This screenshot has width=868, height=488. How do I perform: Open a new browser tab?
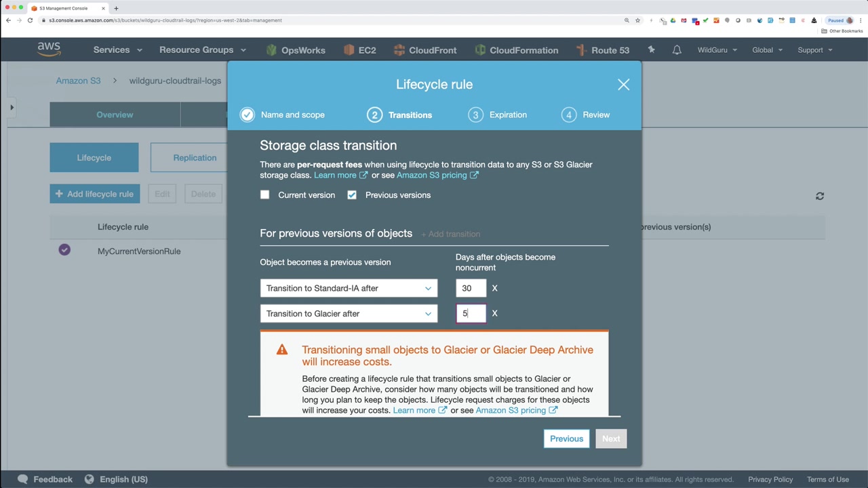click(116, 8)
